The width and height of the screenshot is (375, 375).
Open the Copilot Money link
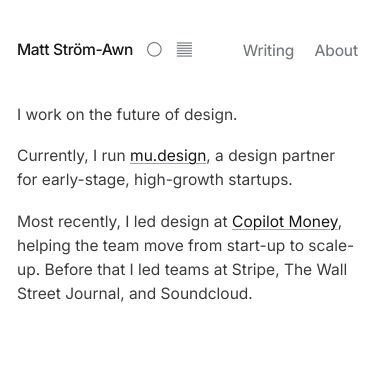(285, 222)
